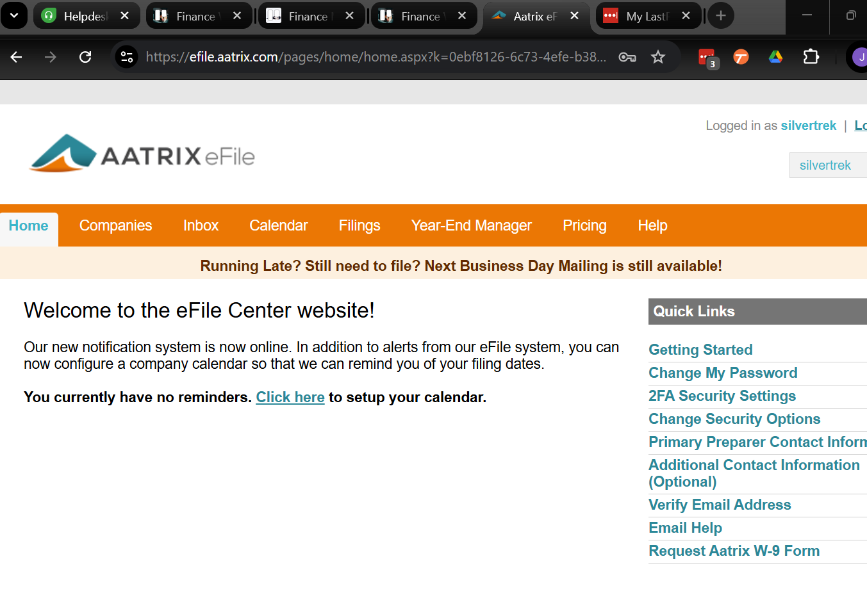Screen dimensions: 867x616
Task: Close the Aatrix eFile tab
Action: (x=575, y=15)
